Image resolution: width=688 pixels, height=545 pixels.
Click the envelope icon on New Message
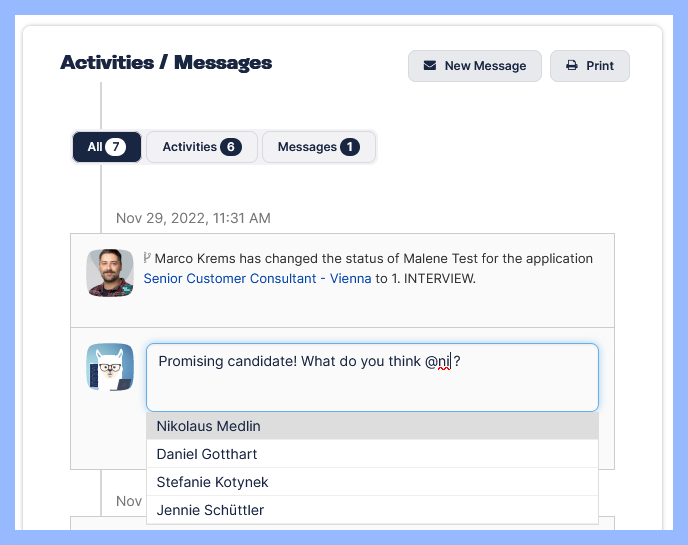click(x=430, y=66)
